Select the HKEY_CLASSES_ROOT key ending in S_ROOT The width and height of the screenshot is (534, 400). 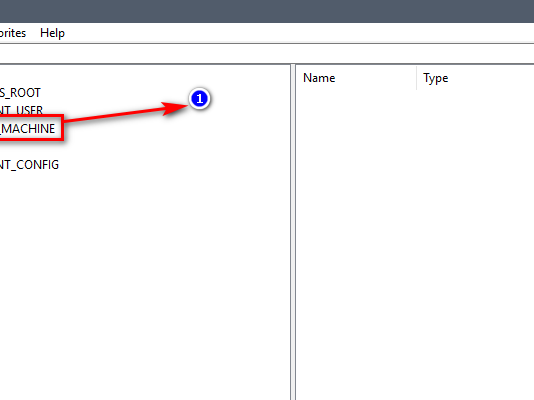[20, 93]
